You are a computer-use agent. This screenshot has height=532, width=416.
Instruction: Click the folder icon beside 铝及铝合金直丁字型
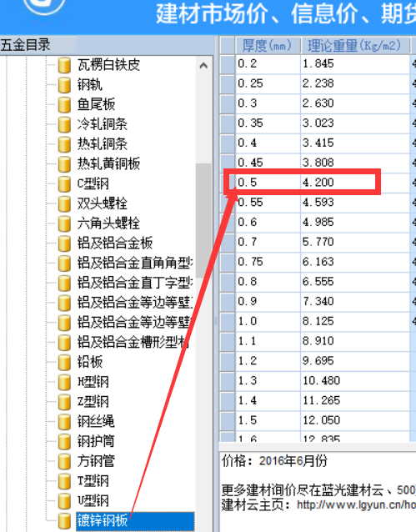click(64, 283)
